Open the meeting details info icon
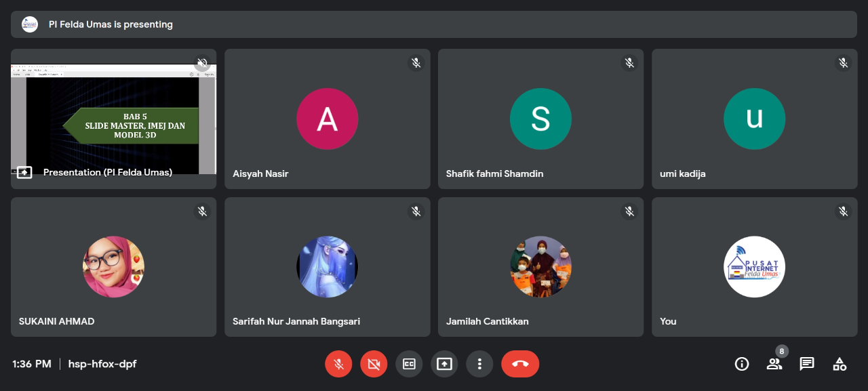This screenshot has height=391, width=868. [742, 364]
